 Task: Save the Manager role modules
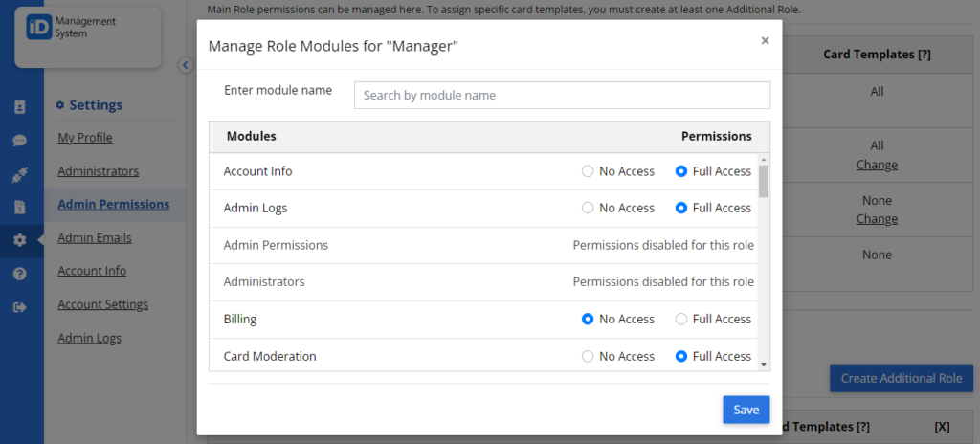coord(746,410)
